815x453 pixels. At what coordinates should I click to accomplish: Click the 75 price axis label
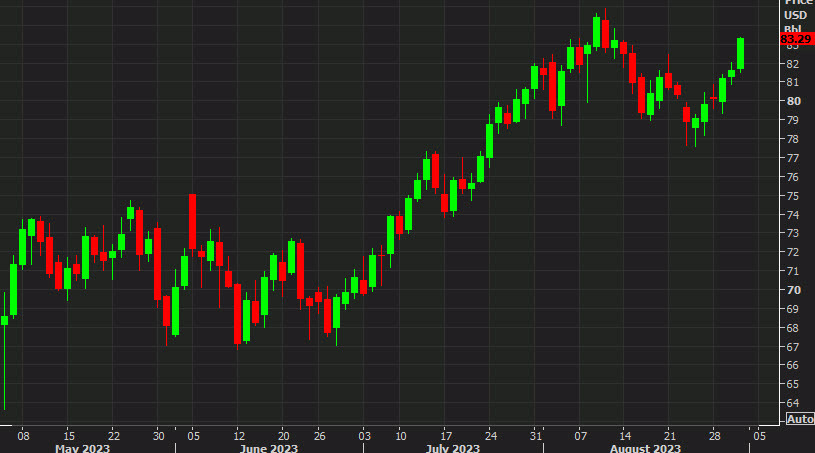793,196
